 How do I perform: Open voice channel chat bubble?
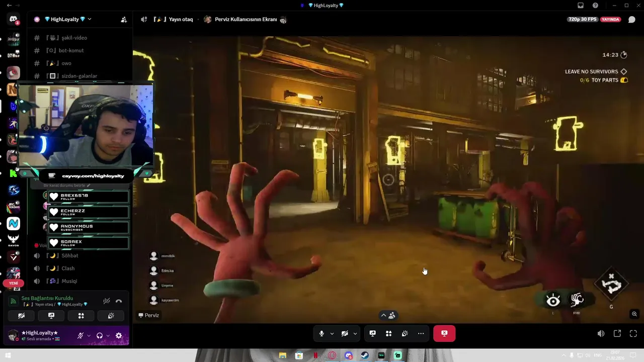click(632, 20)
